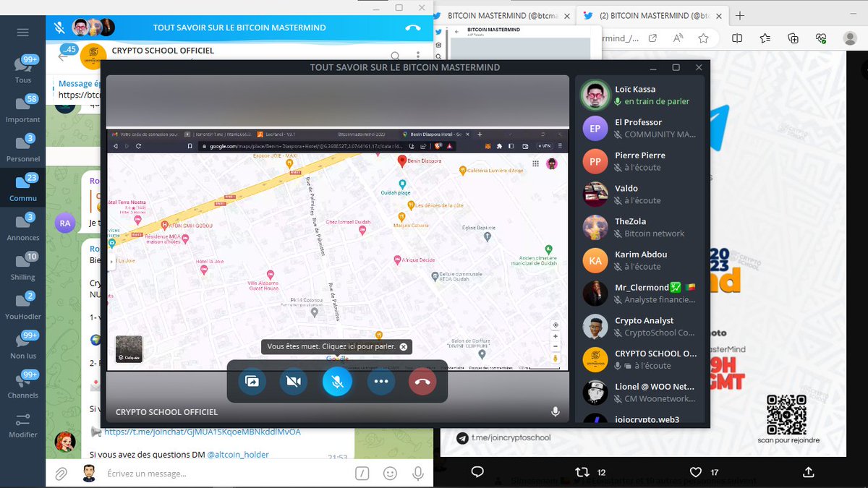The height and width of the screenshot is (488, 868).
Task: Select participant Loïc Kassa
Action: click(x=641, y=95)
